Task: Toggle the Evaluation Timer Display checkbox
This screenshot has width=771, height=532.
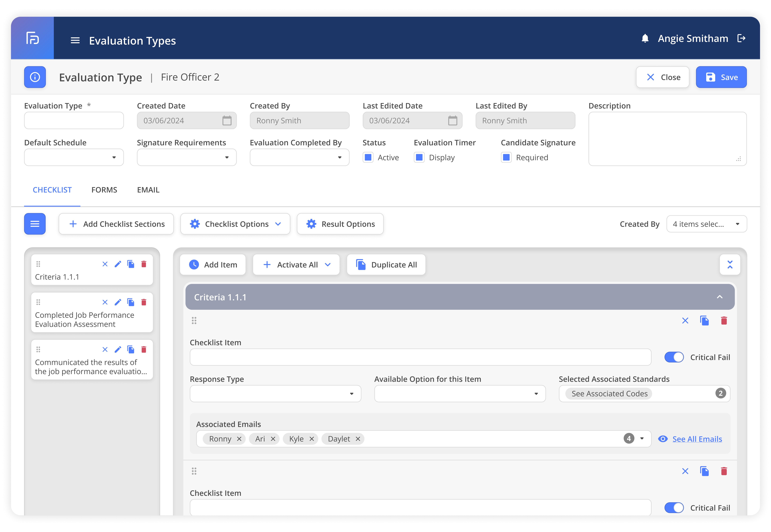Action: (419, 157)
